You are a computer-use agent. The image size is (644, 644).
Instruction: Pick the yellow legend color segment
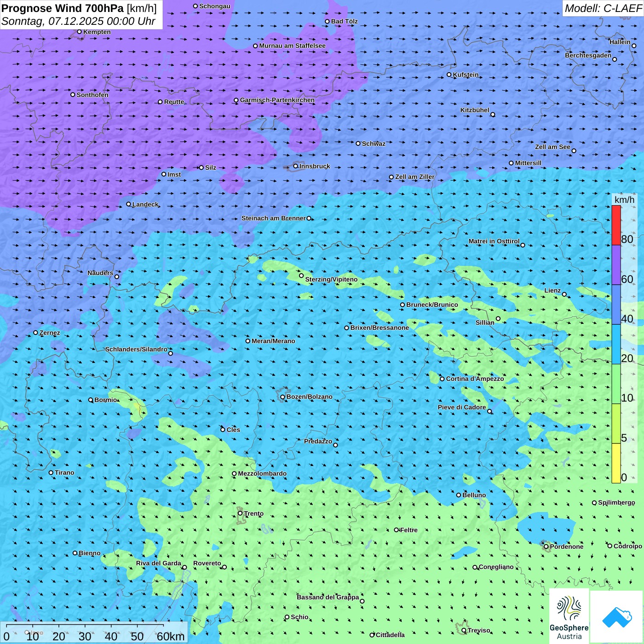coord(616,463)
